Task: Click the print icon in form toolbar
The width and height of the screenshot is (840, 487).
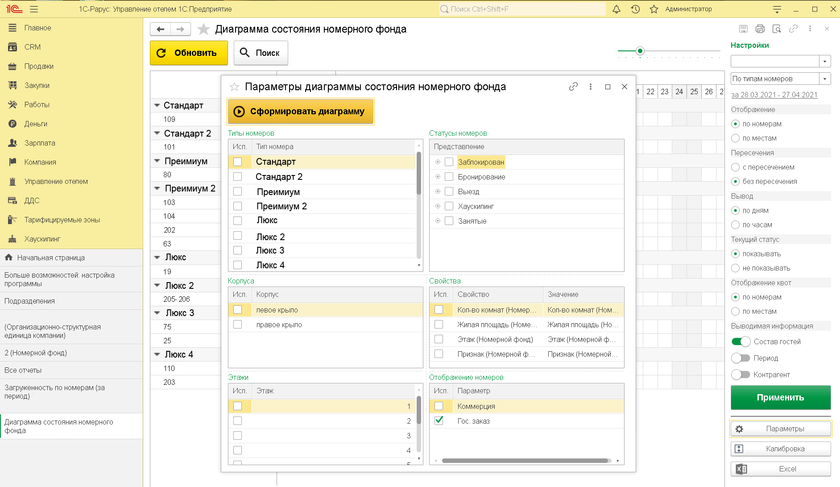Action: [x=760, y=28]
